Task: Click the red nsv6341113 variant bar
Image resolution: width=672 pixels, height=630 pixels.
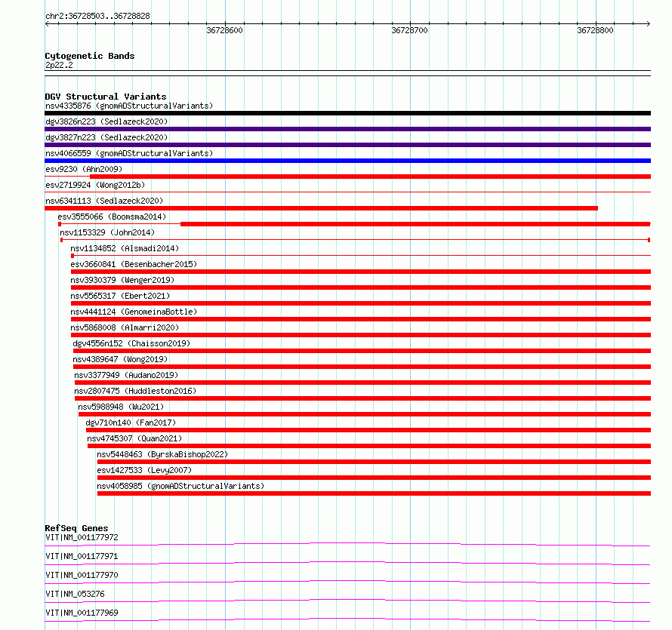Action: coord(322,208)
